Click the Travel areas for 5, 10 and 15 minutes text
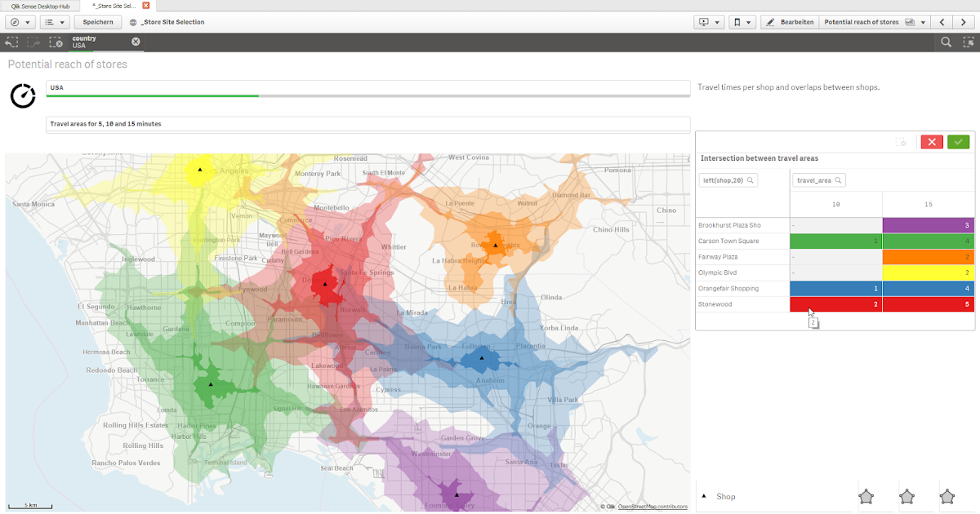Viewport: 980px width, 514px height. (105, 124)
